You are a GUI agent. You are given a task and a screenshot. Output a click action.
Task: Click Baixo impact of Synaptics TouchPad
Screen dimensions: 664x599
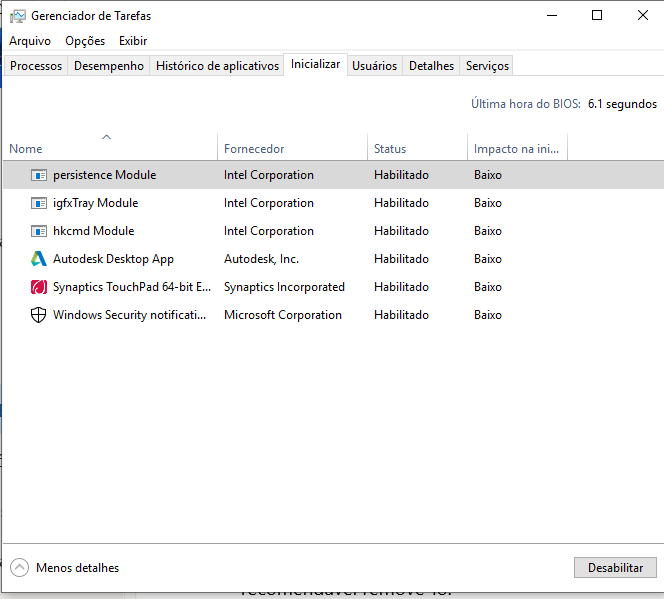tap(488, 287)
